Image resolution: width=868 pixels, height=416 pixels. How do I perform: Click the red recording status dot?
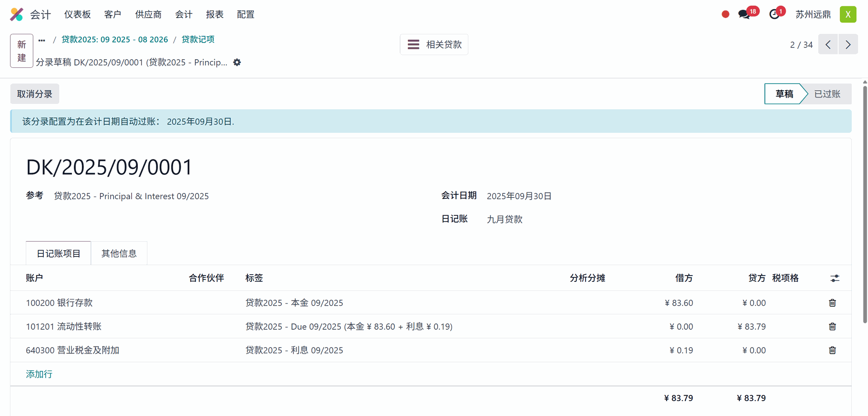point(726,14)
